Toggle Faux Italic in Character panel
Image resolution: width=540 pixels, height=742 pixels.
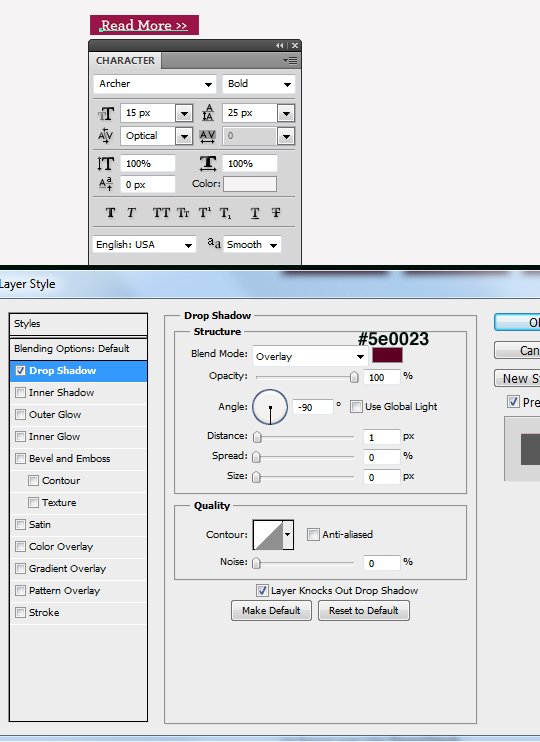point(131,213)
